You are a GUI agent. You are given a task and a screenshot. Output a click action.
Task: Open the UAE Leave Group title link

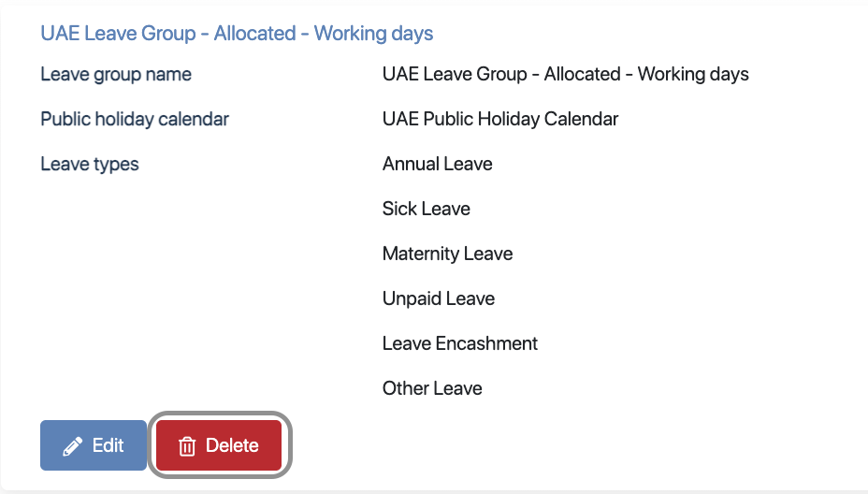[237, 34]
